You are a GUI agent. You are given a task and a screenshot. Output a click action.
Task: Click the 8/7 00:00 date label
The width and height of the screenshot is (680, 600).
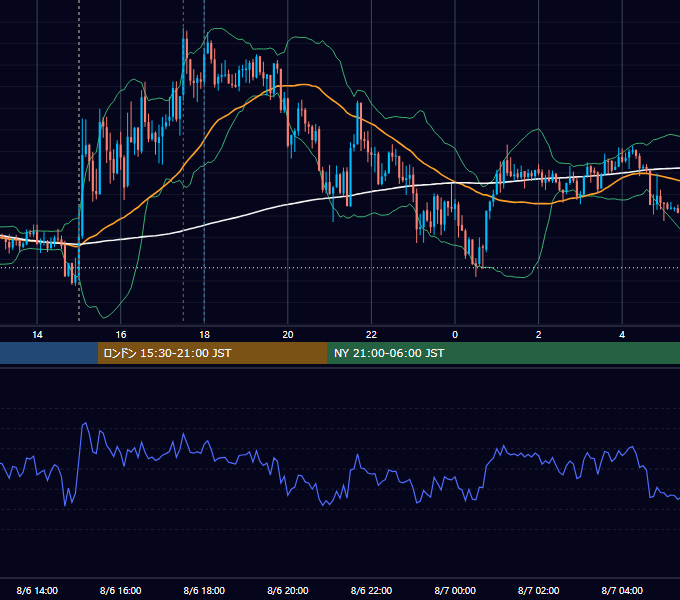pyautogui.click(x=455, y=590)
